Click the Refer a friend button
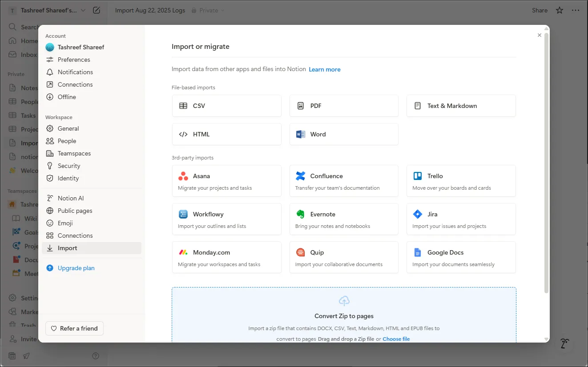The image size is (588, 367). pyautogui.click(x=74, y=328)
